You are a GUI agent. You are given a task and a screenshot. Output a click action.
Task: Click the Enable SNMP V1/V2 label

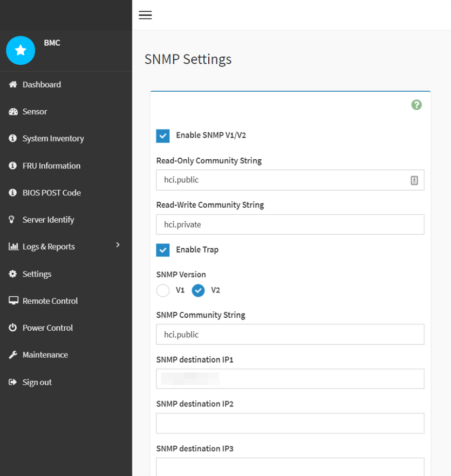pos(211,135)
